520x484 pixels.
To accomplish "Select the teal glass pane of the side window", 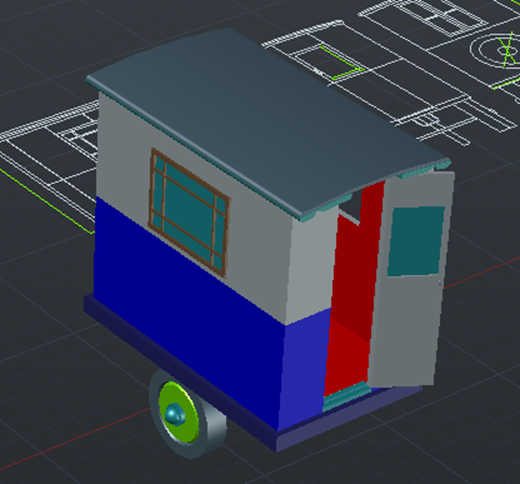I will [x=188, y=213].
